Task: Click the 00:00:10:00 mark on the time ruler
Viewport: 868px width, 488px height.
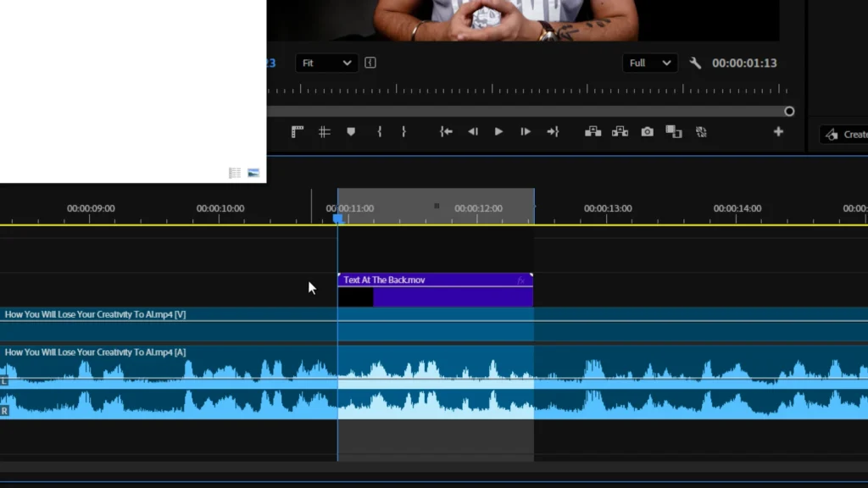Action: click(220, 208)
